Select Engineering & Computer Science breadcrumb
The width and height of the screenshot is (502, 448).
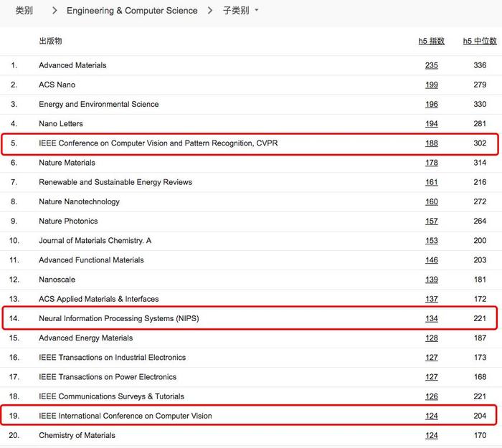[x=132, y=11]
